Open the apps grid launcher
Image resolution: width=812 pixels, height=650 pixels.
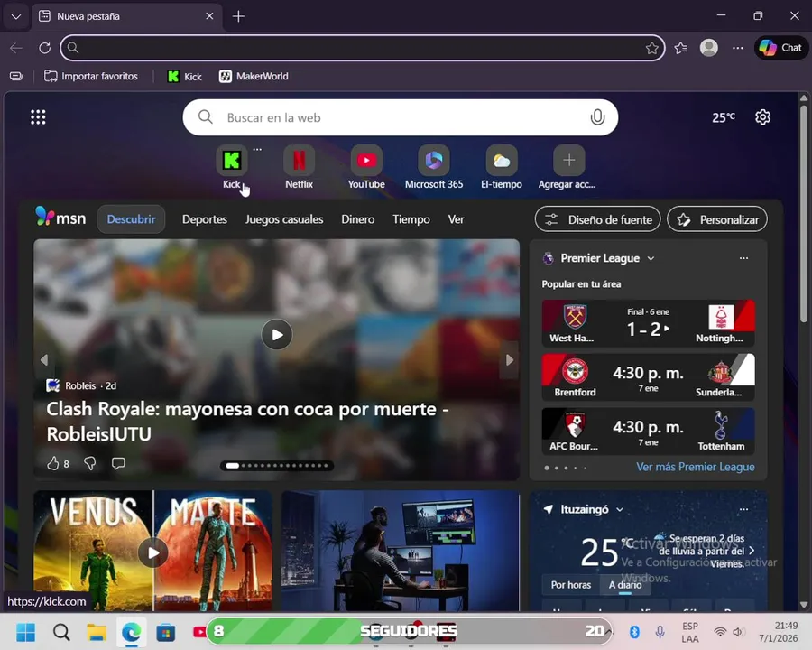point(38,117)
